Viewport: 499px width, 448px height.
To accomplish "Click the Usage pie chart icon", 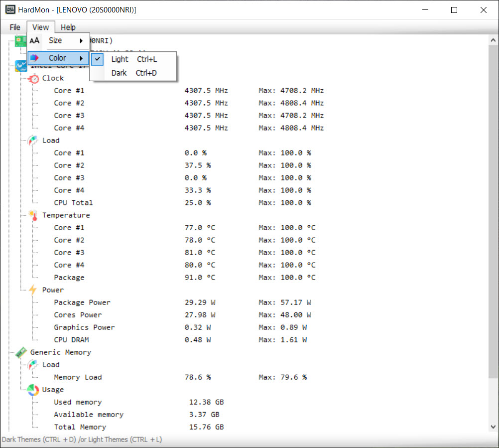I will coord(33,390).
